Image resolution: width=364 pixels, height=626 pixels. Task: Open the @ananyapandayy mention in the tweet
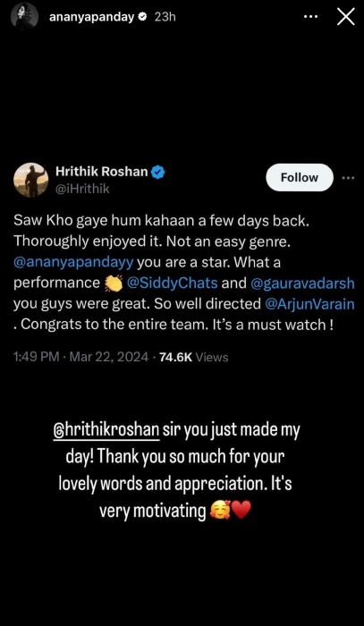73,264
